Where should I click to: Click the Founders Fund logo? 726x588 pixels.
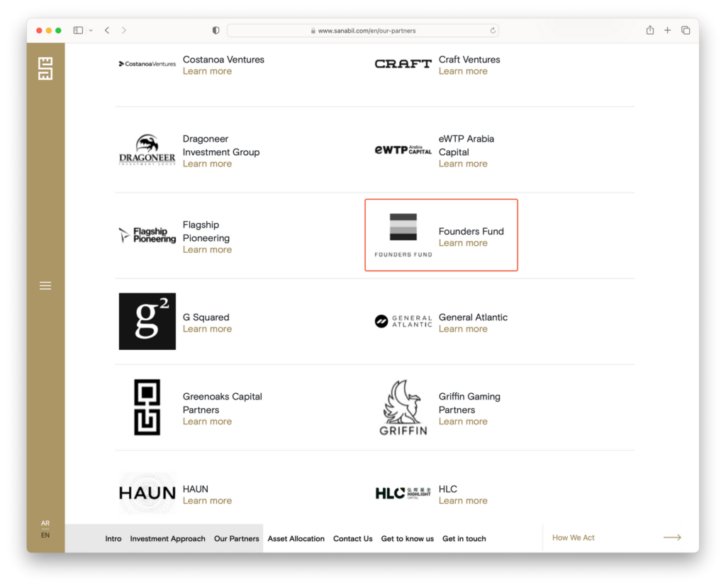coord(403,225)
